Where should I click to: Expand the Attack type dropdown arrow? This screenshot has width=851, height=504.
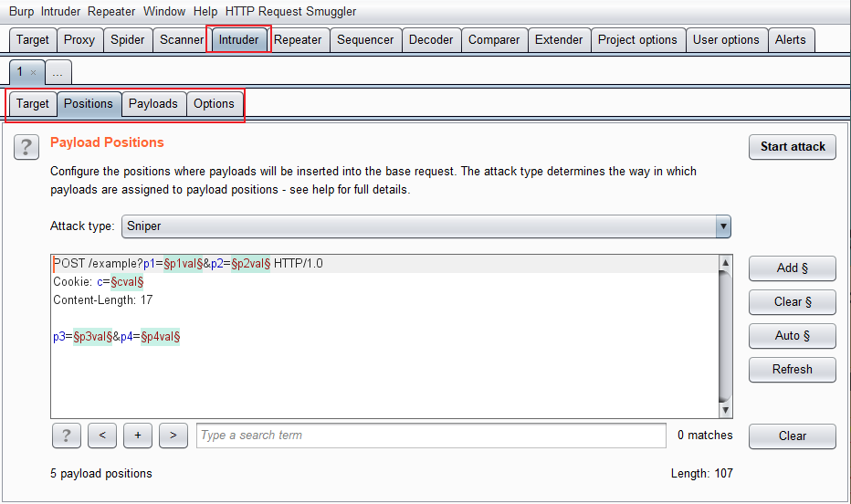point(723,226)
